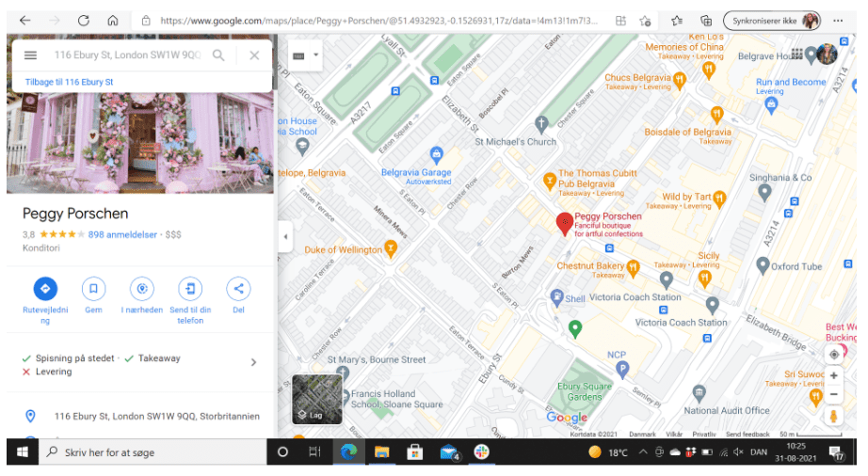This screenshot has height=476, width=868.
Task: Open the Google Maps hamburger menu
Action: 30,56
